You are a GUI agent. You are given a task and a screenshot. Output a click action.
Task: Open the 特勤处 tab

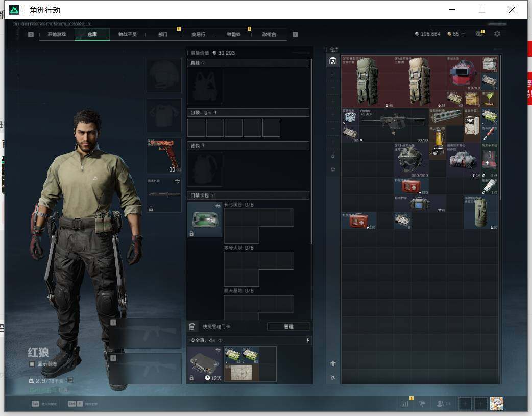[x=234, y=34]
